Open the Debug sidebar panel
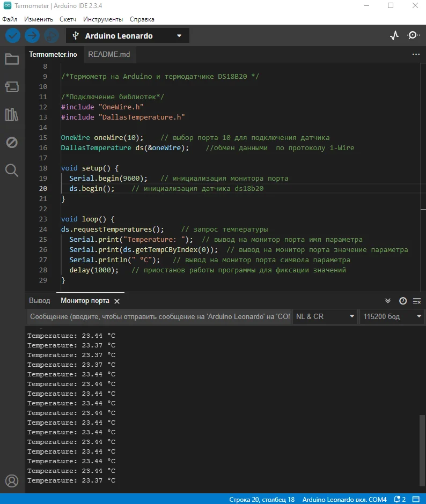 (x=12, y=143)
